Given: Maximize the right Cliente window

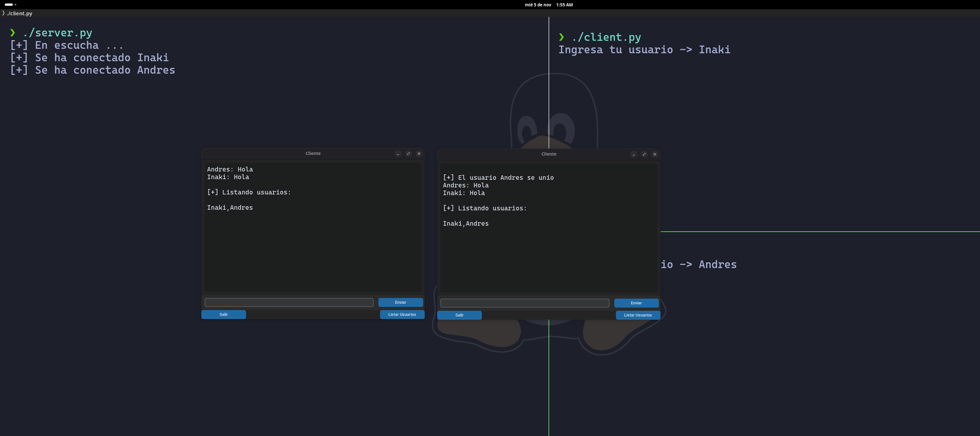Looking at the screenshot, I should pos(644,154).
